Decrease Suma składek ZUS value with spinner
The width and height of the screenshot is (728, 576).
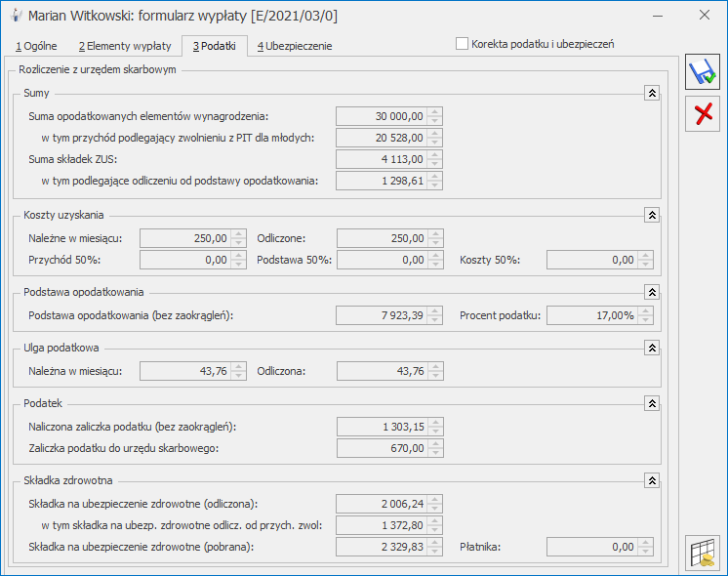point(434,163)
